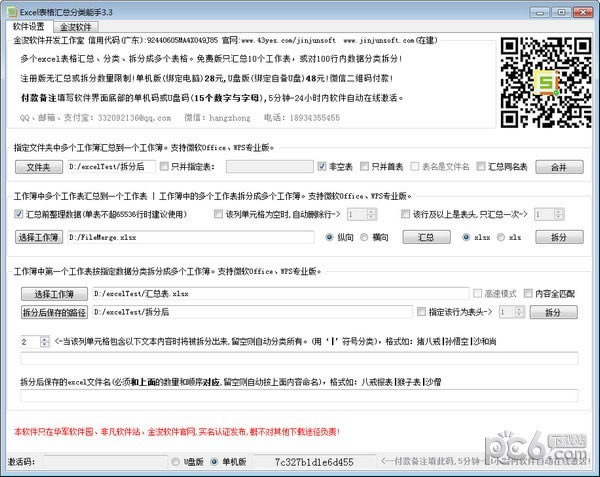The width and height of the screenshot is (600, 477).
Task: Click the website text www.43yes.com/jinjunsoft
Action: click(289, 40)
